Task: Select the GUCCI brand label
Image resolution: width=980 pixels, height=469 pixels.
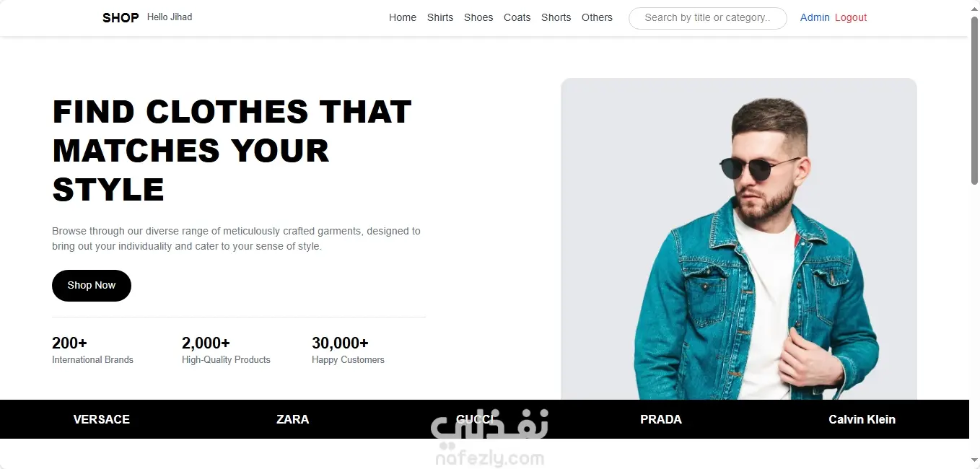Action: 476,419
